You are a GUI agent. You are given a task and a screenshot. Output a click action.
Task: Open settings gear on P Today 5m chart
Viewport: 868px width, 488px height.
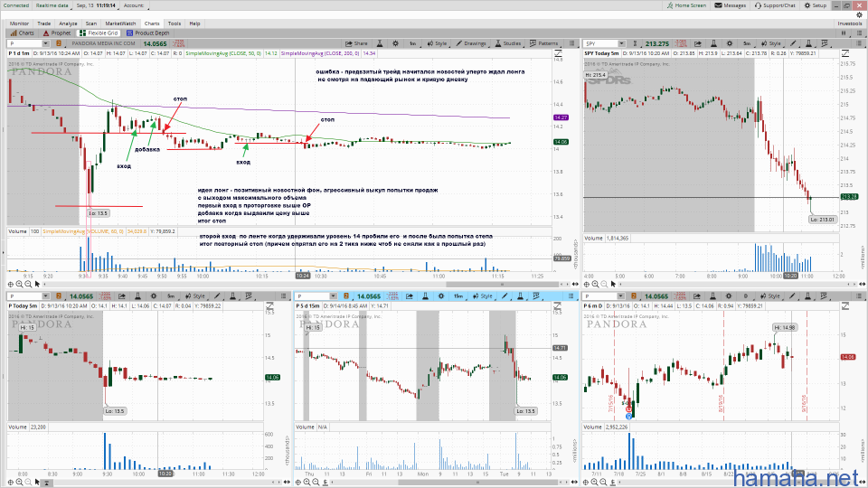154,296
